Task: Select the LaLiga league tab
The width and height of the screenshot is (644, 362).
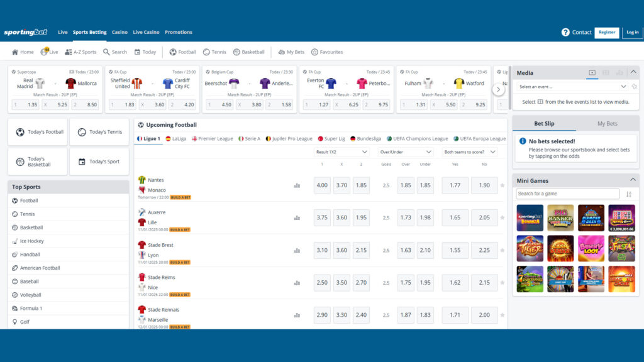Action: (x=176, y=139)
